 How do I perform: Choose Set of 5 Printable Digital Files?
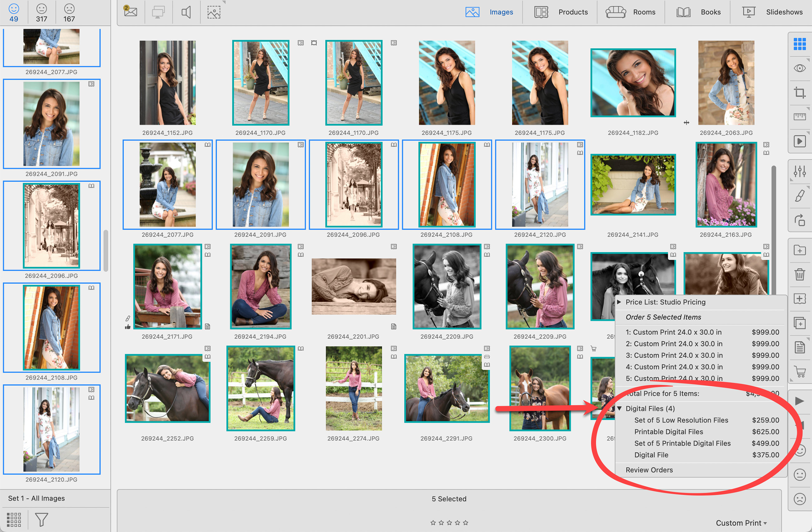click(682, 443)
